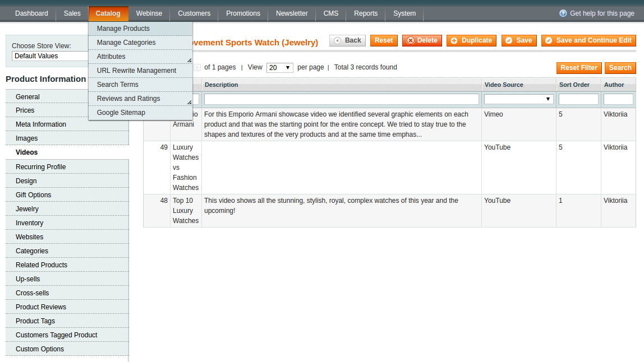Click the Luxury Watches vs Fashion Watches title
The image size is (644, 362).
tap(186, 168)
